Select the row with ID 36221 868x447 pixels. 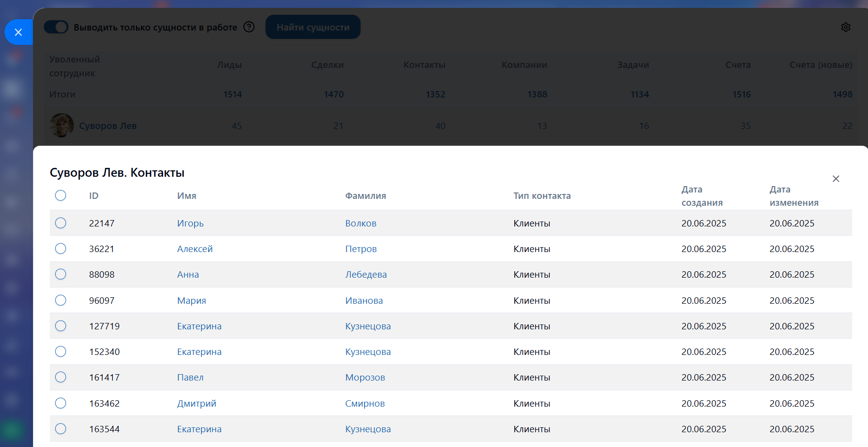[x=61, y=249]
